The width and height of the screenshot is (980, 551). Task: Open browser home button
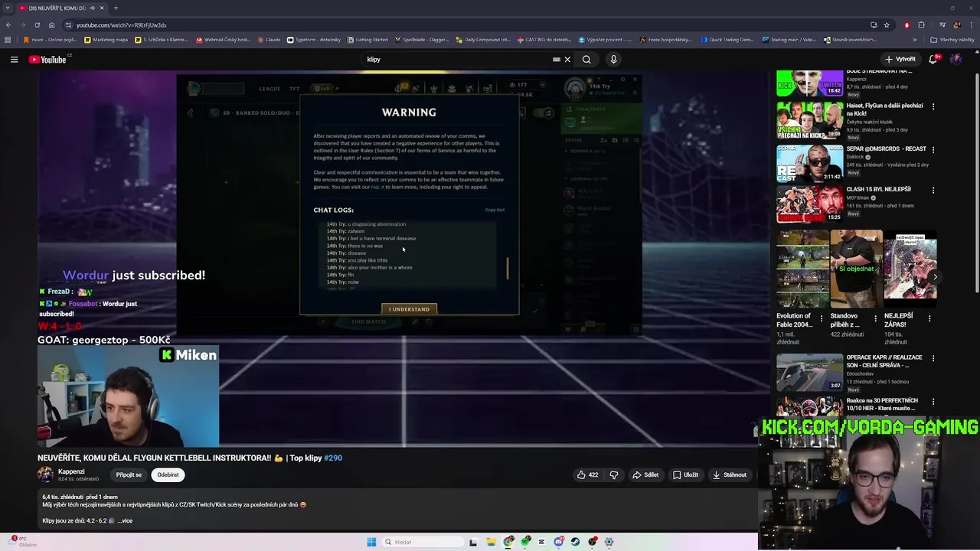(x=51, y=25)
